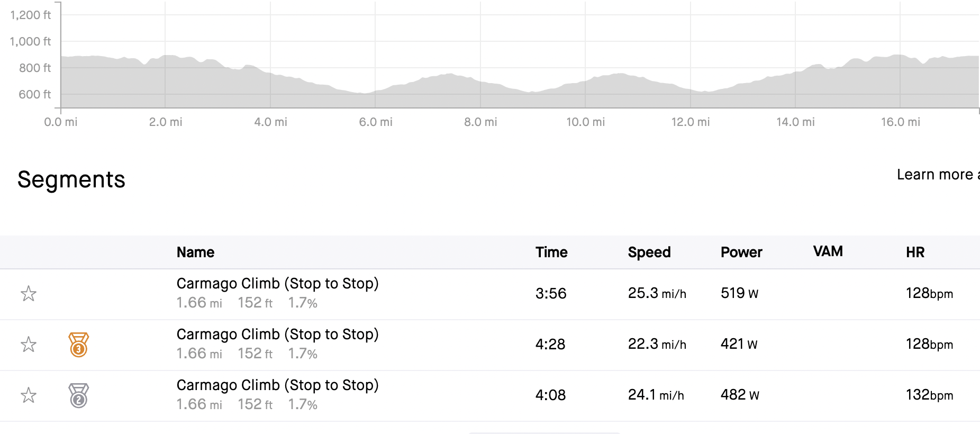The height and width of the screenshot is (434, 980).
Task: Open the first Carmago Climb segment
Action: 277,284
